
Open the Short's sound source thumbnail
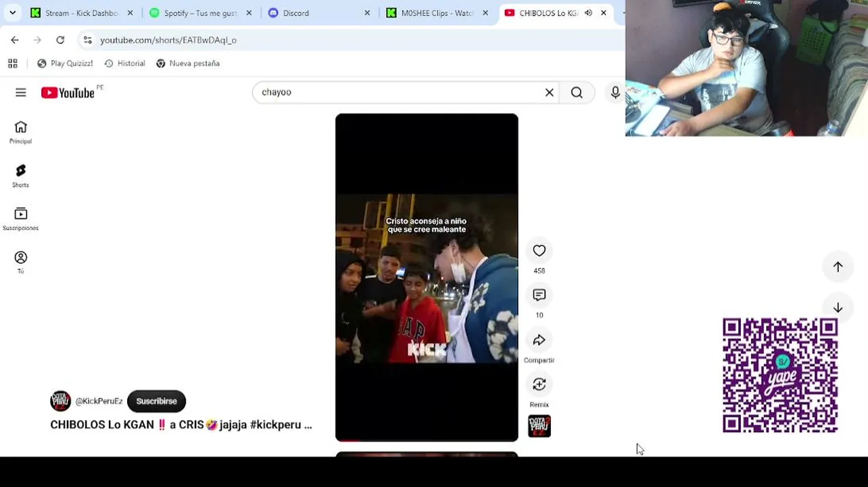[539, 426]
